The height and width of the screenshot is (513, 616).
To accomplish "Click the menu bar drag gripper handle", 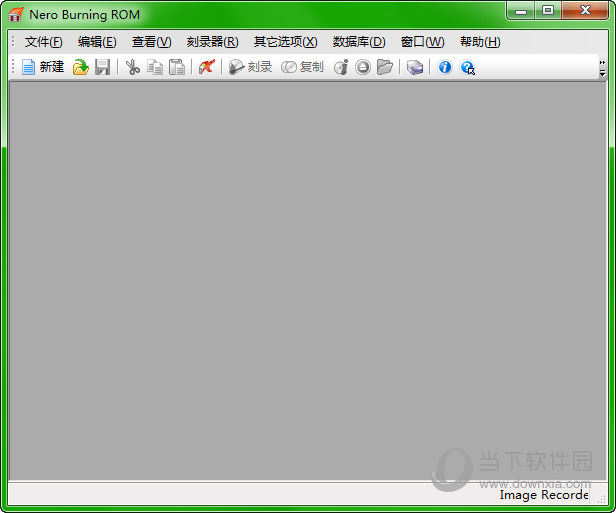I will [x=13, y=41].
